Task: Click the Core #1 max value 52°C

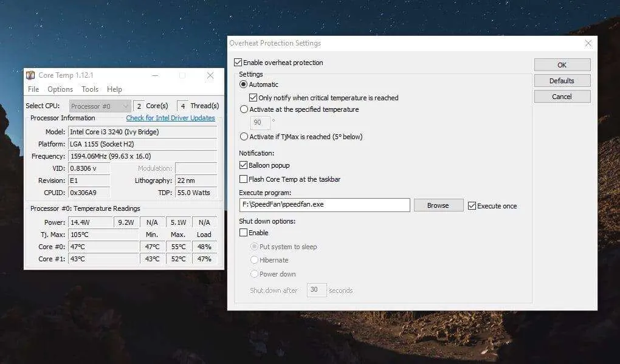Action: [x=178, y=259]
